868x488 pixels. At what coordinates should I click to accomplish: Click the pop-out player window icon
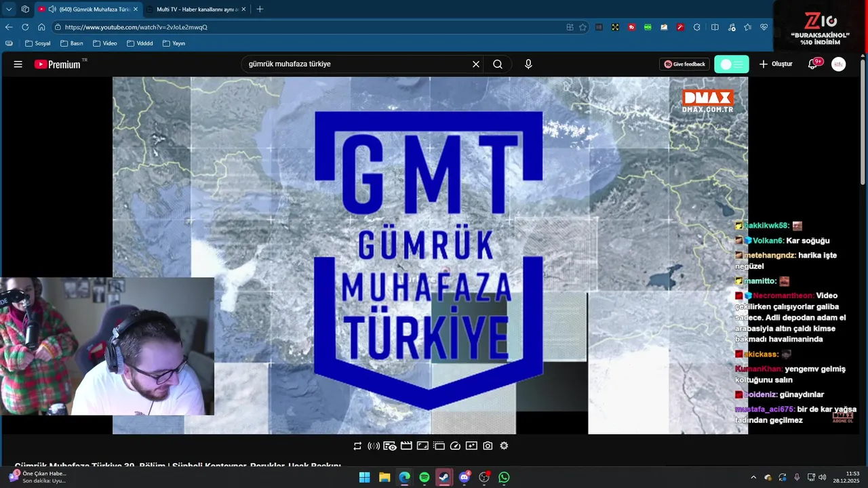coord(439,446)
